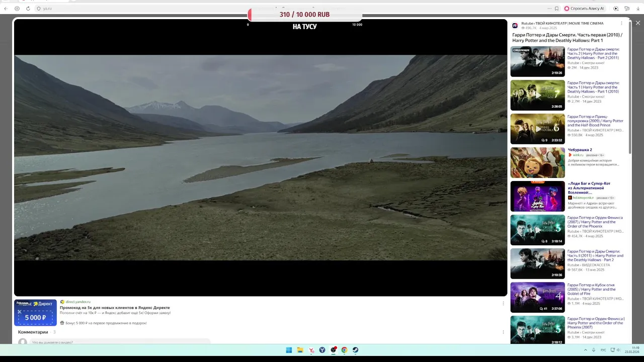Viewport: 644px width, 362px height.
Task: Close the video overlay with X
Action: point(638,23)
